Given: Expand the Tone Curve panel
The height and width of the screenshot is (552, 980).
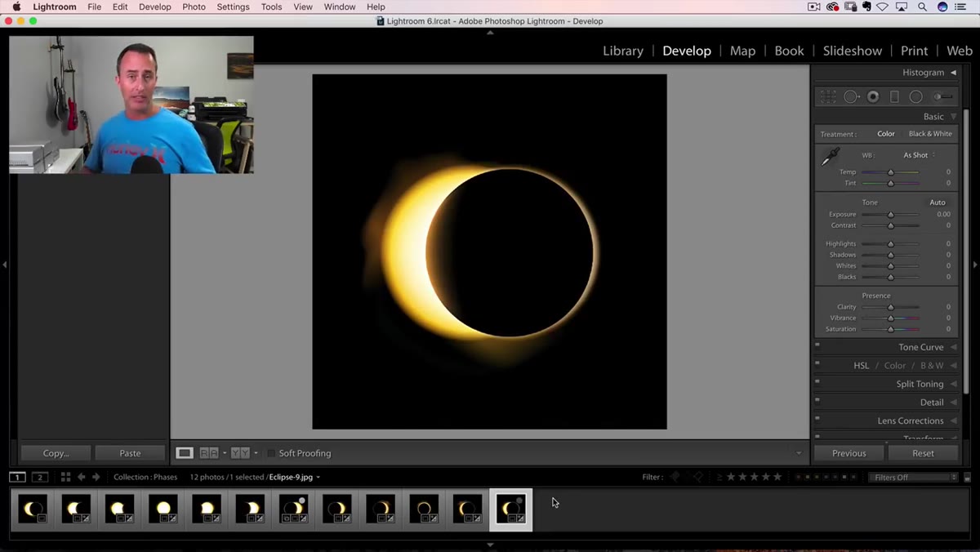Looking at the screenshot, I should coord(953,347).
